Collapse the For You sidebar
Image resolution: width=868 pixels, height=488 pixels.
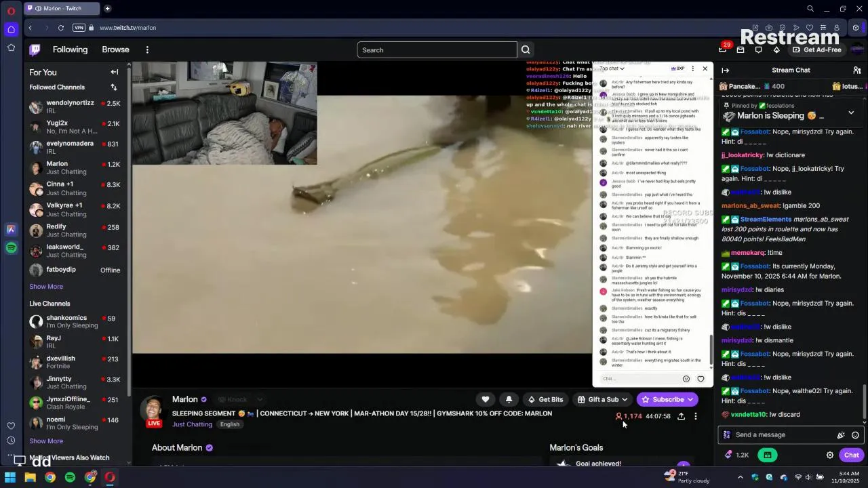pos(115,72)
